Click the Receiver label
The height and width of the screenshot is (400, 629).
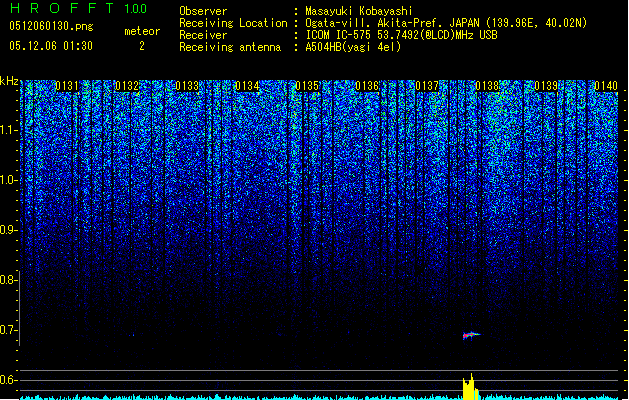coord(203,35)
